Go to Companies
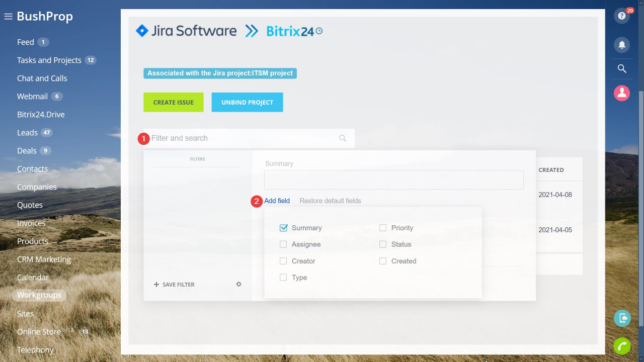Screen dimensions: 644x362 point(37,187)
